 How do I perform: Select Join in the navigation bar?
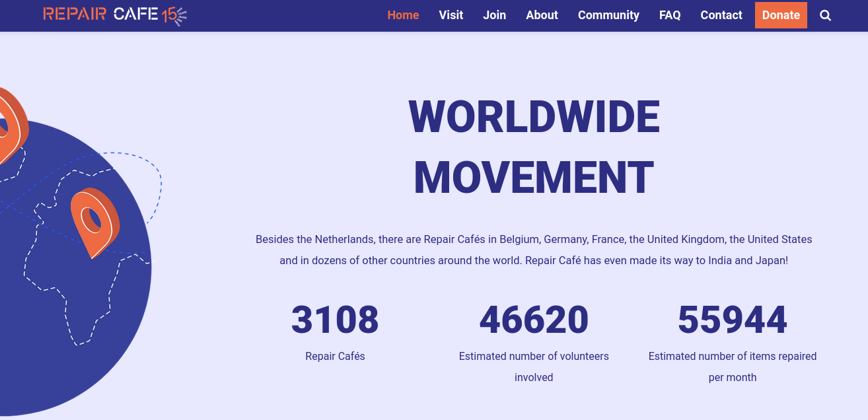[x=494, y=15]
